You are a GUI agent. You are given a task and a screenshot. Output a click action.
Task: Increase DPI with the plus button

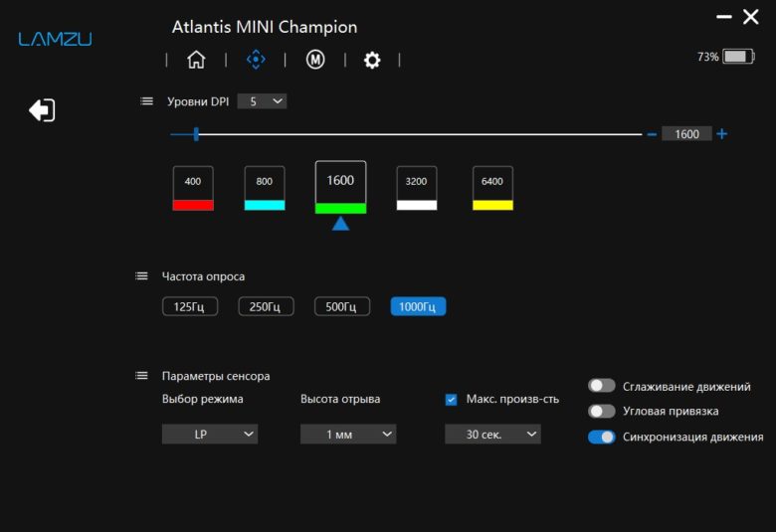[x=722, y=134]
